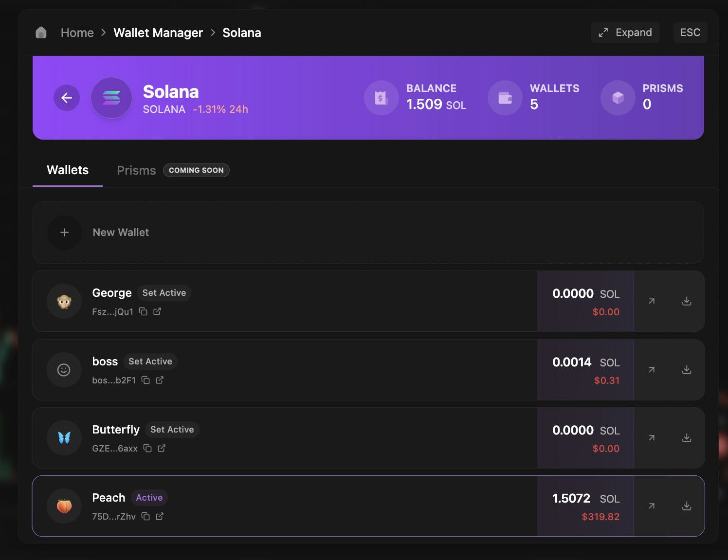Click the 0.0014 SOL balance

click(586, 362)
